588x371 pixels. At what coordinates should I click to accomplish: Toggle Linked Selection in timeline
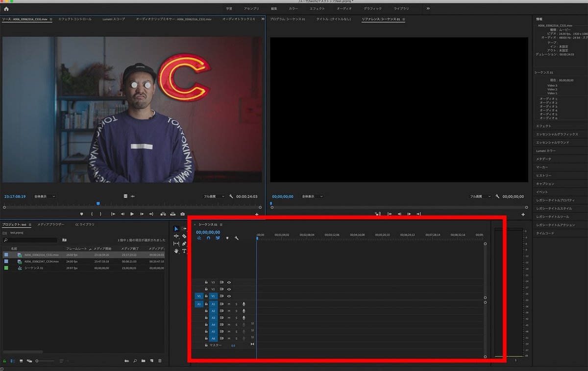tap(218, 238)
